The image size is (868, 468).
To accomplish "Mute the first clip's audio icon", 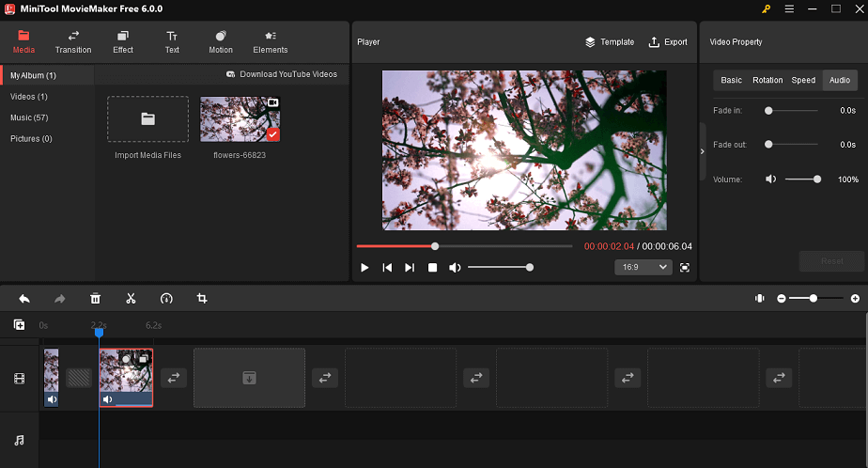I will 52,399.
